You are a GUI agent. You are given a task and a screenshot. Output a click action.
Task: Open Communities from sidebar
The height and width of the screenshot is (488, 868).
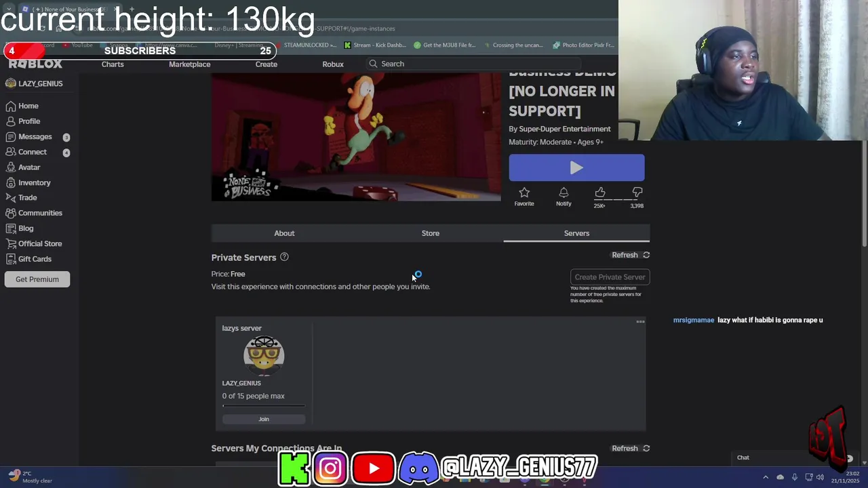point(34,213)
